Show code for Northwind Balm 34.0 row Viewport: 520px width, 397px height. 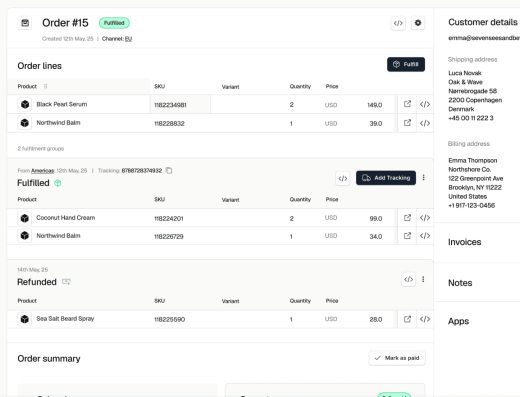tap(425, 236)
